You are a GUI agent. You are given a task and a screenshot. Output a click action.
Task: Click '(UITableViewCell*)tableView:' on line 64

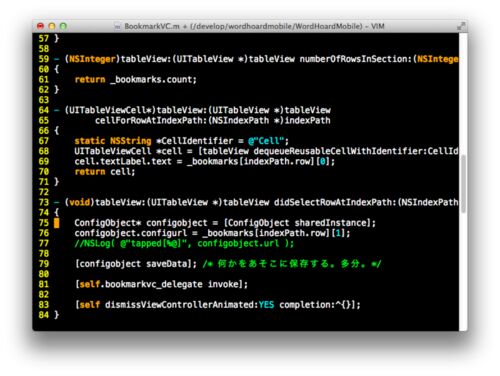coord(136,110)
